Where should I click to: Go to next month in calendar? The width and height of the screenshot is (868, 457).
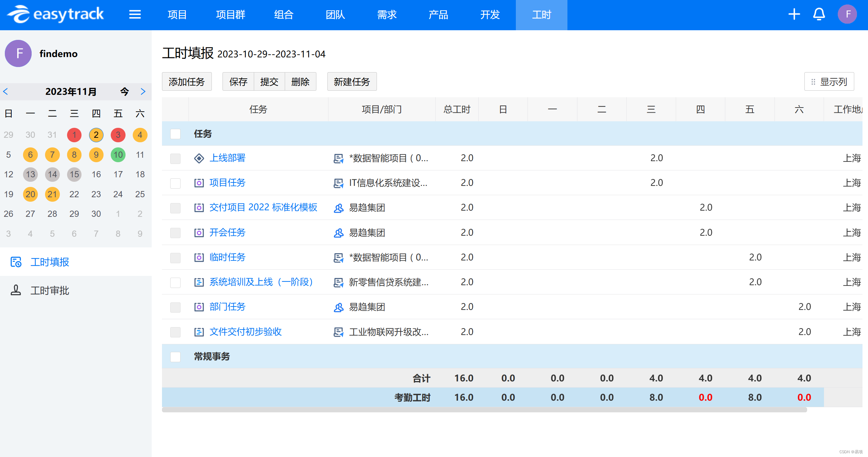[143, 92]
